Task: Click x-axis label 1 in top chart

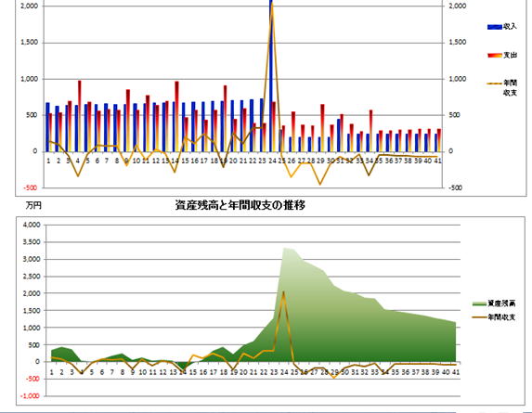Action: click(48, 161)
